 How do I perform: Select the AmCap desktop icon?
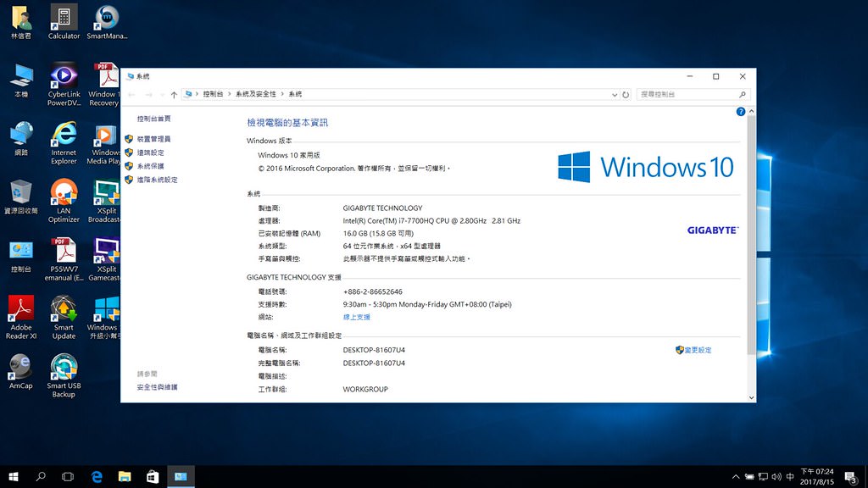coord(21,372)
